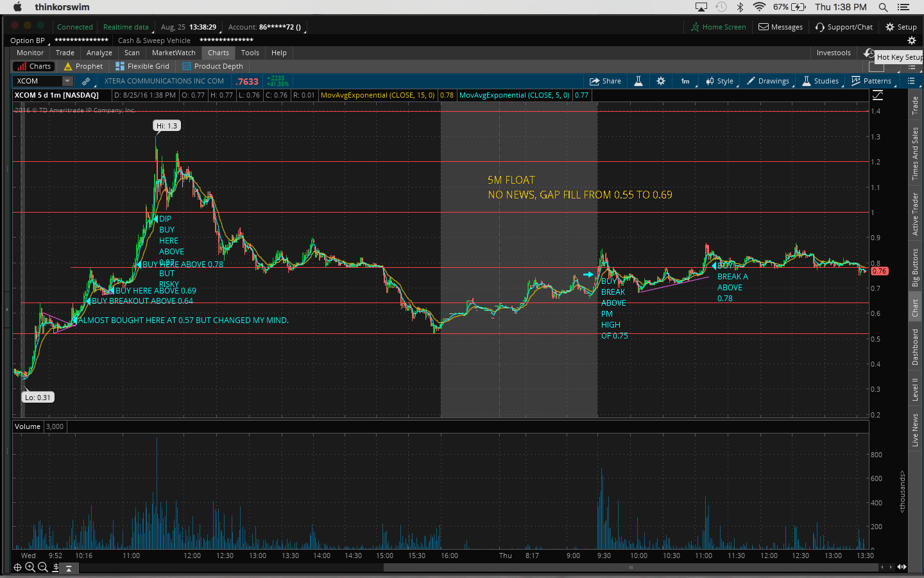Open the Times And Sales side tab

[x=916, y=153]
